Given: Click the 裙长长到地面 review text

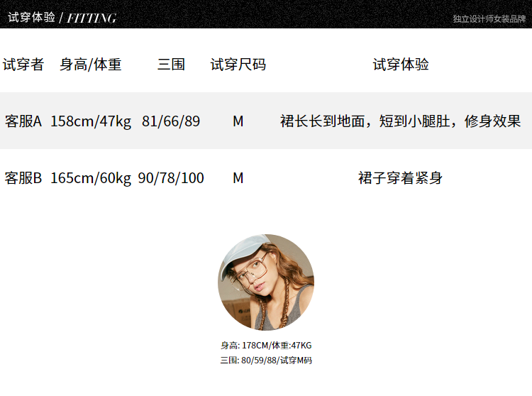Looking at the screenshot, I should point(400,121).
